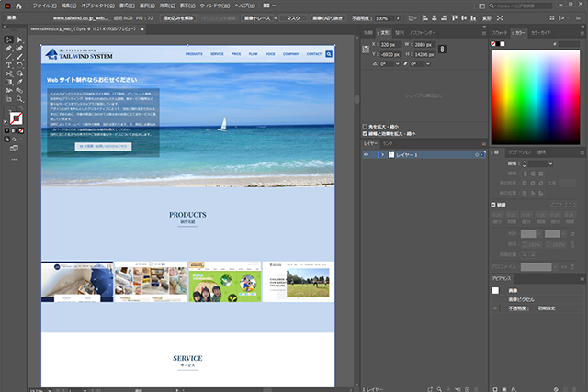
Task: Set paint mode to Color button
Action: (6, 130)
